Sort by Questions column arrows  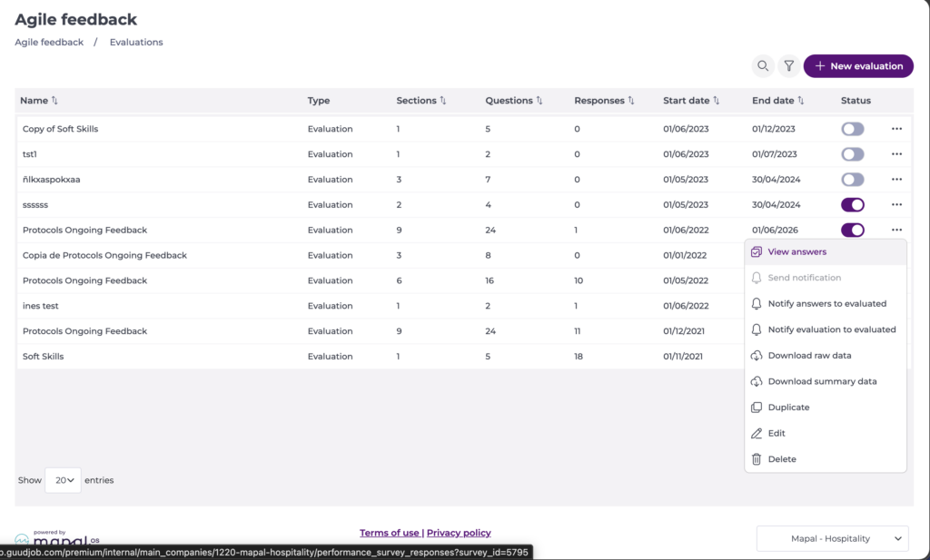click(x=539, y=101)
